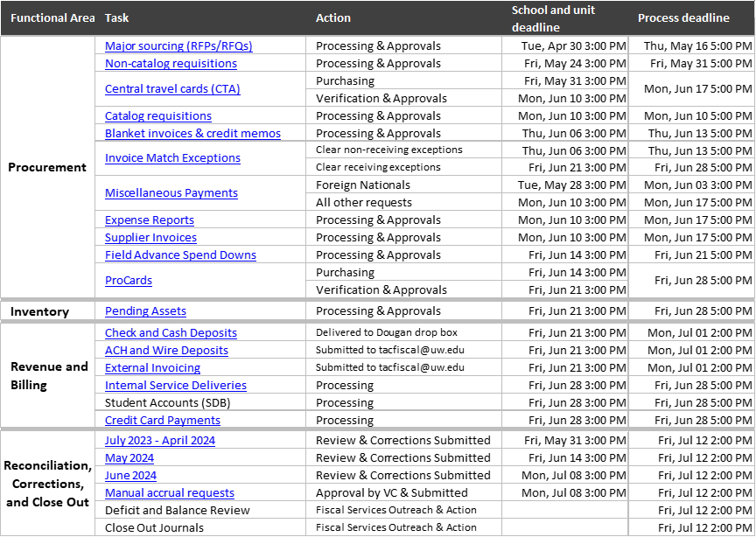Viewport: 756px width, 537px height.
Task: Open the External Invoicing link
Action: tap(152, 367)
